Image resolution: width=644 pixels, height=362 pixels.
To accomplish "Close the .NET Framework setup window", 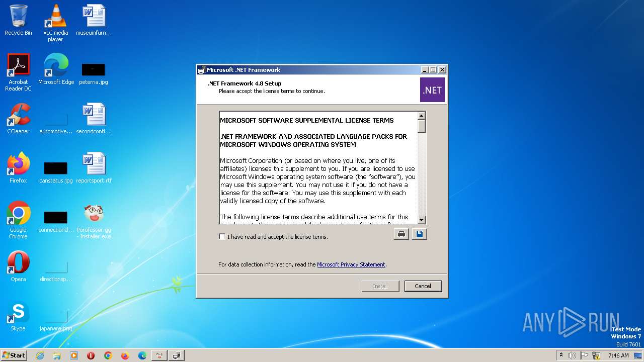I will 442,70.
